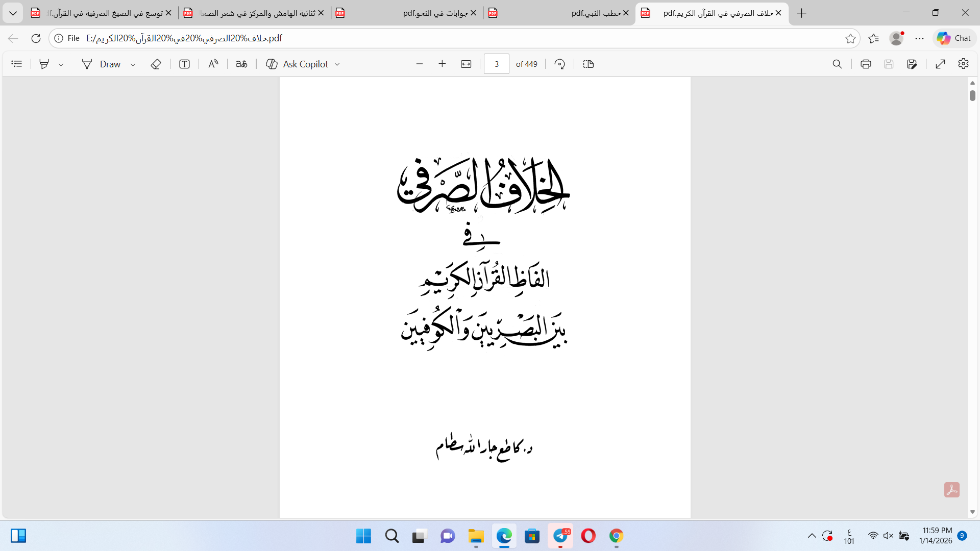Open the Translate tool

point(241,64)
